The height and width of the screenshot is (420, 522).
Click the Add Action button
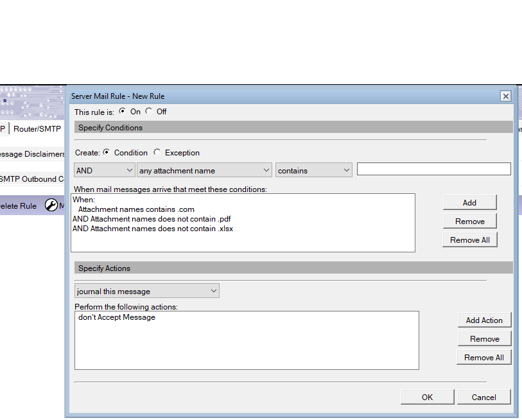coord(484,320)
